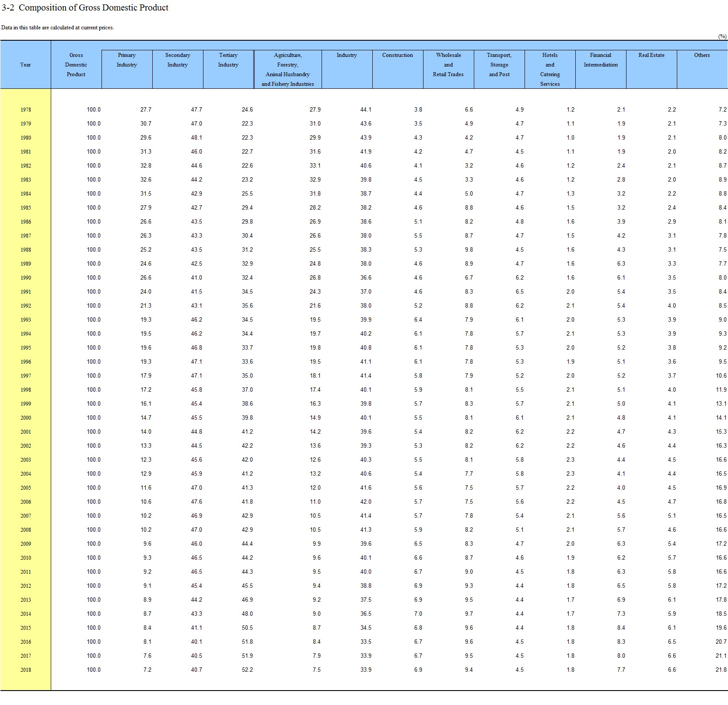This screenshot has width=728, height=705.
Task: Click Gross Domestic Product 100.0 for 2000
Action: pyautogui.click(x=94, y=418)
